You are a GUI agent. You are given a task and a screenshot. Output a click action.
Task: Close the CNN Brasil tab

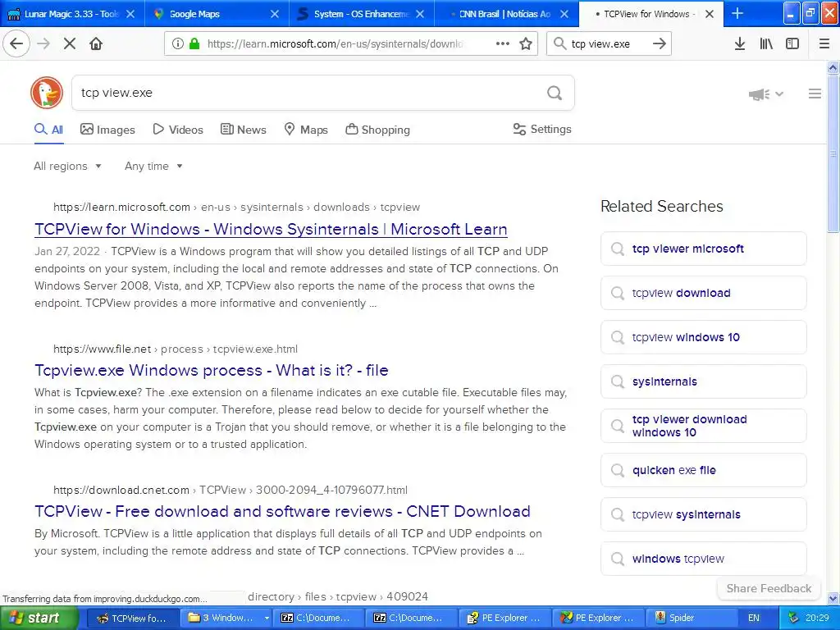click(x=564, y=14)
